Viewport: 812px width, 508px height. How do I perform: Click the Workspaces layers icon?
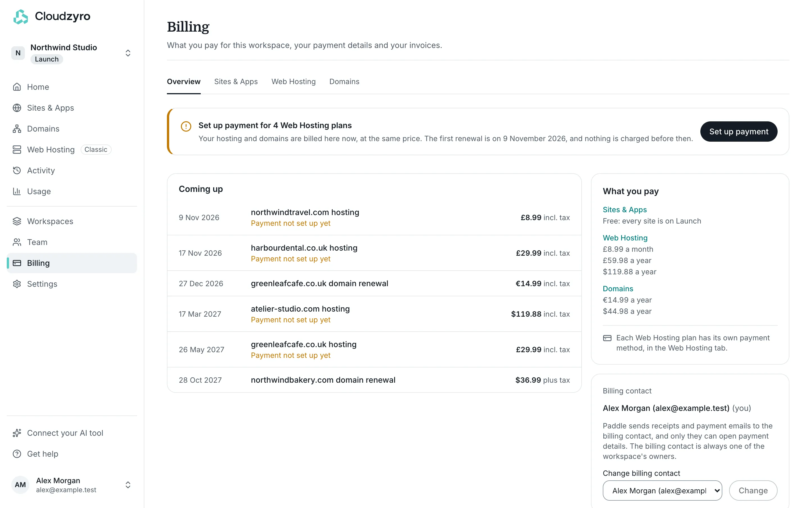(x=17, y=221)
